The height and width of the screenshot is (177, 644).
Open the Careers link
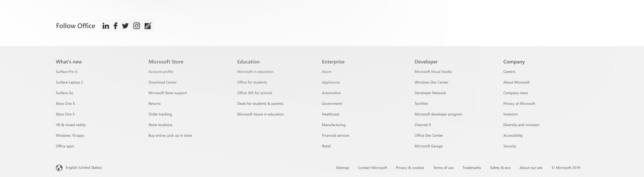(x=509, y=71)
